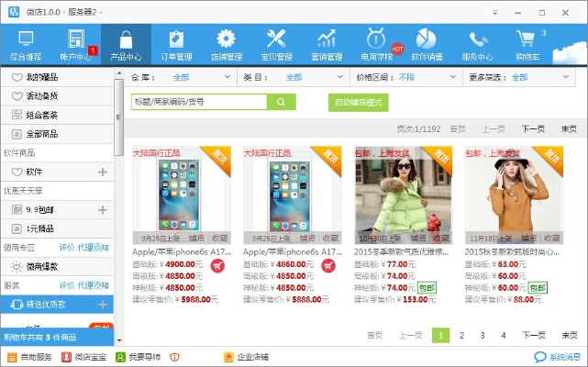Go to page 2 in bottom pager

click(461, 335)
